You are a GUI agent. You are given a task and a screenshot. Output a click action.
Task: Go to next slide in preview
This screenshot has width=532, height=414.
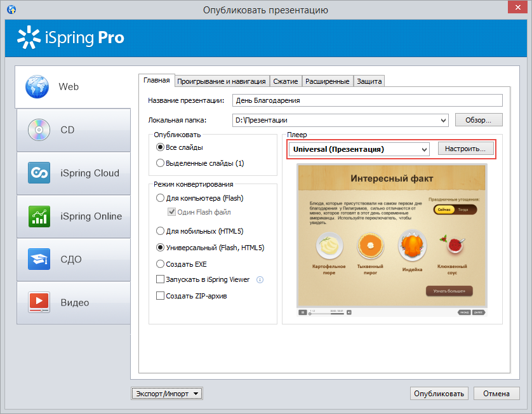pyautogui.click(x=479, y=312)
